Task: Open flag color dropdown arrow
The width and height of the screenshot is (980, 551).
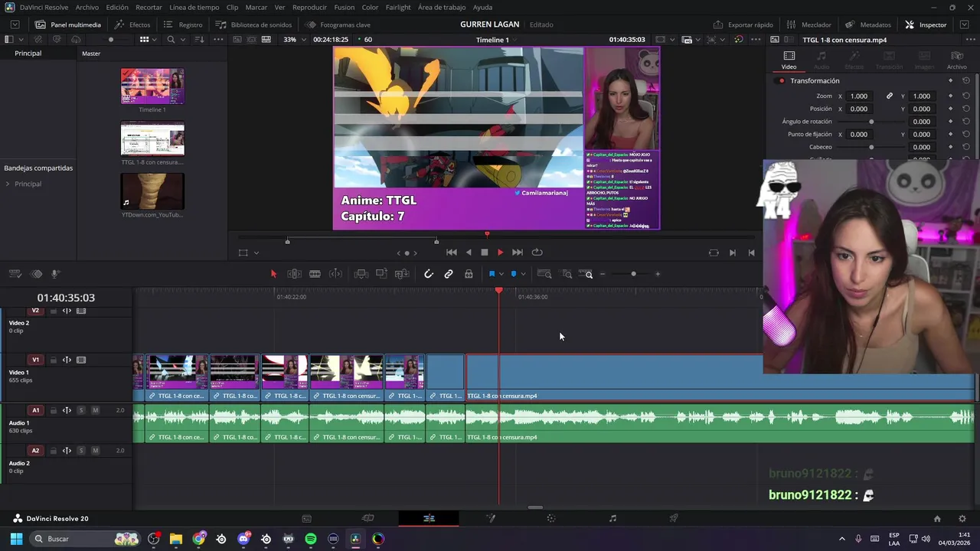Action: tap(501, 274)
